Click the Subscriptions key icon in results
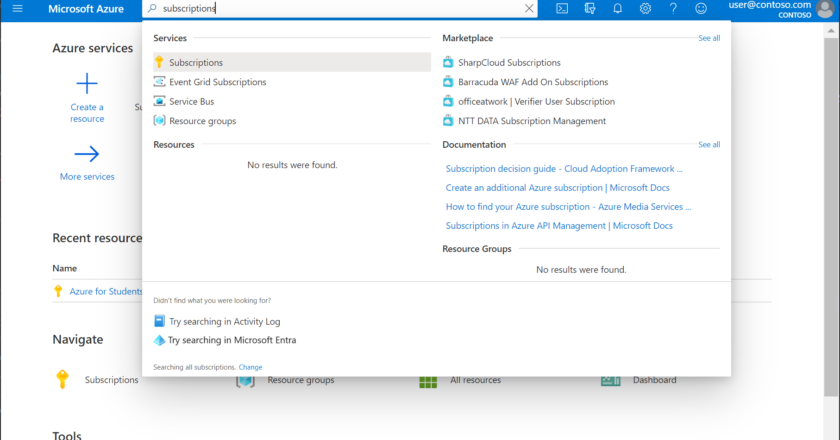 point(159,62)
